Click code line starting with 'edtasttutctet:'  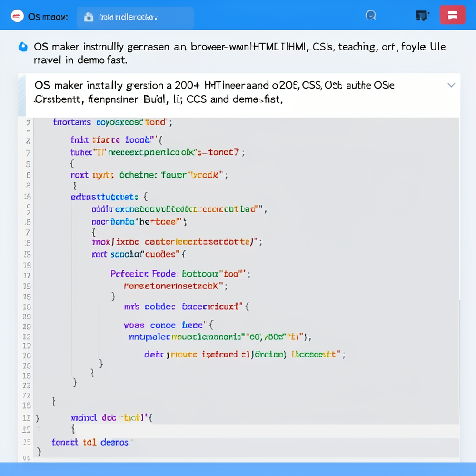[109, 197]
